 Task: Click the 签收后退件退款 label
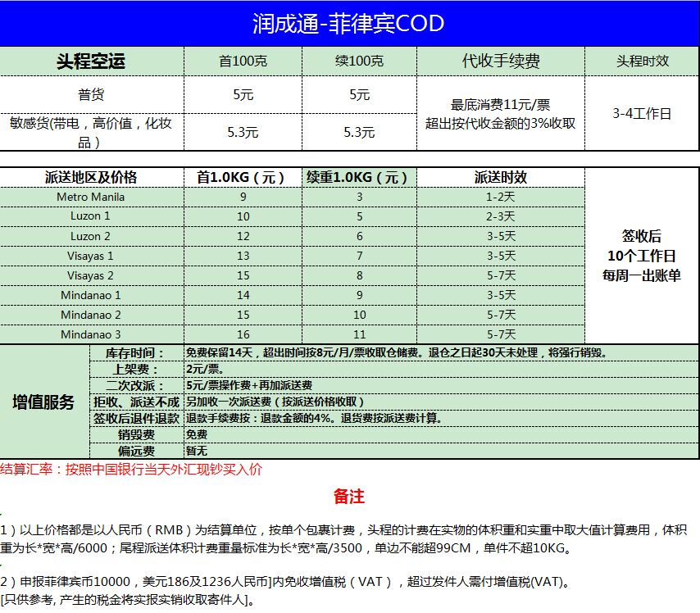click(137, 418)
